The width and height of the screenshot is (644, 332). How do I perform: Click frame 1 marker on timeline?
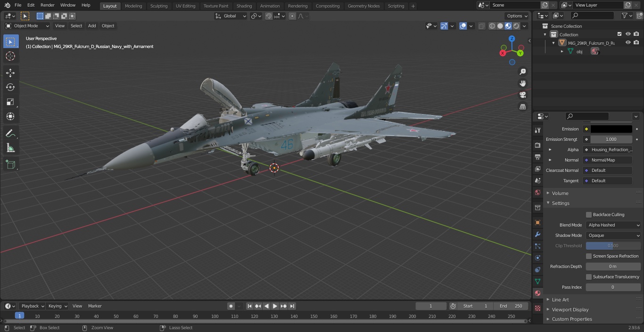coord(19,316)
